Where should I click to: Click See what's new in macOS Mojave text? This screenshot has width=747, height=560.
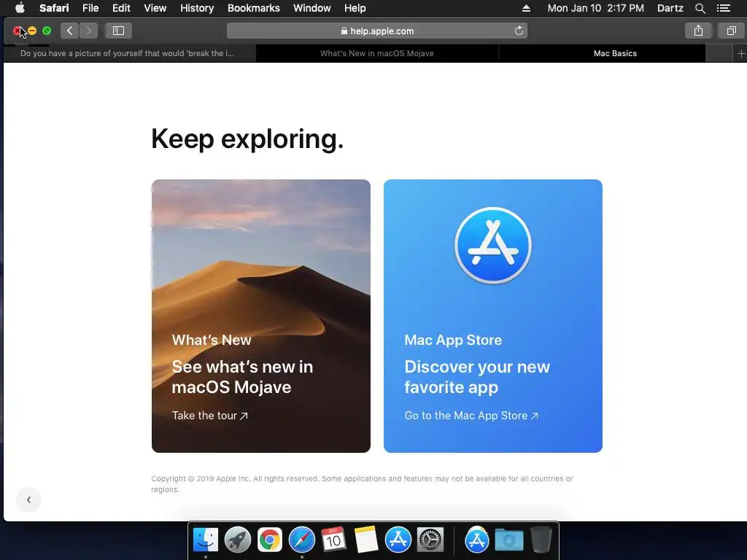(242, 377)
